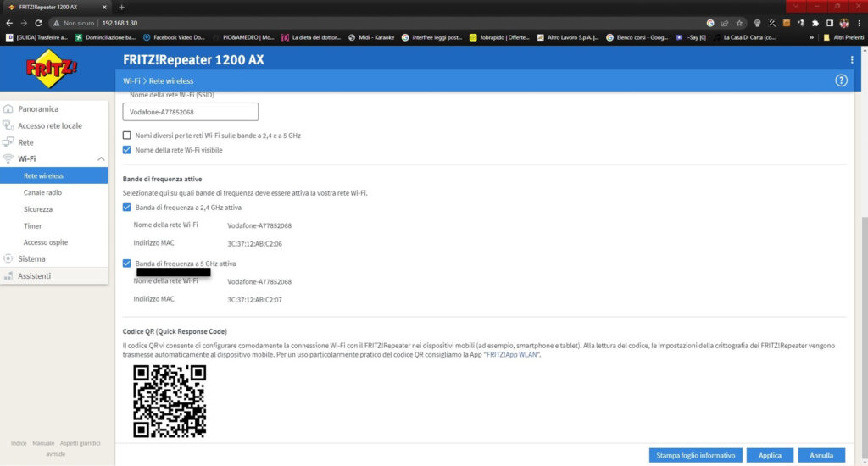
Task: Open a new browser tab
Action: [x=121, y=7]
